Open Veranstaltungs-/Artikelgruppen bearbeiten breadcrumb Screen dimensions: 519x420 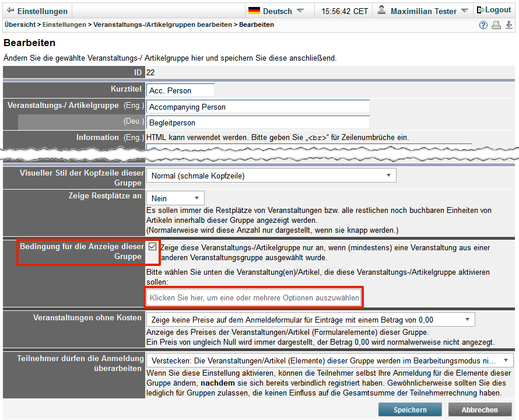163,25
